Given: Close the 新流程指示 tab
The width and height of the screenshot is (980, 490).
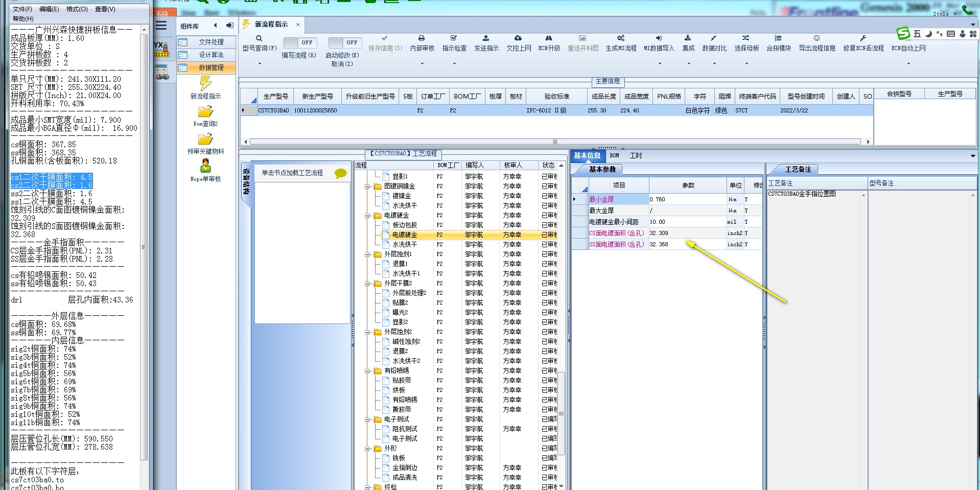Looking at the screenshot, I should (x=298, y=25).
